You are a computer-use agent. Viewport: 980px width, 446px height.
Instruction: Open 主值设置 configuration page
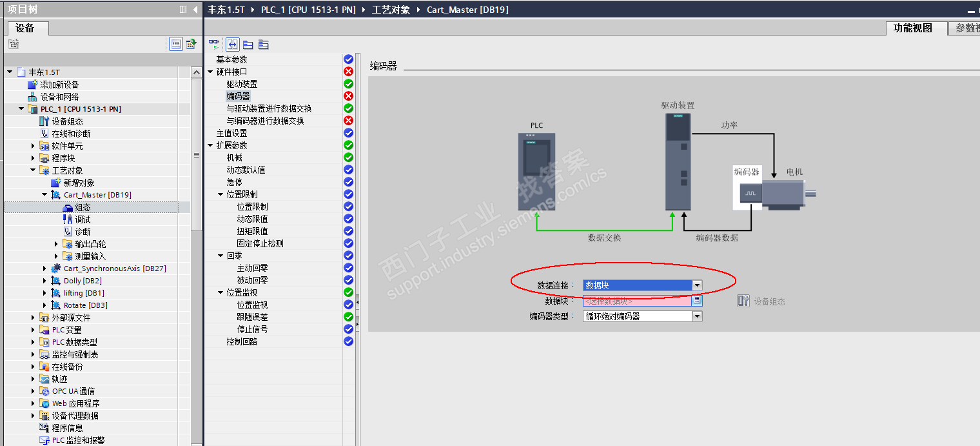click(231, 133)
